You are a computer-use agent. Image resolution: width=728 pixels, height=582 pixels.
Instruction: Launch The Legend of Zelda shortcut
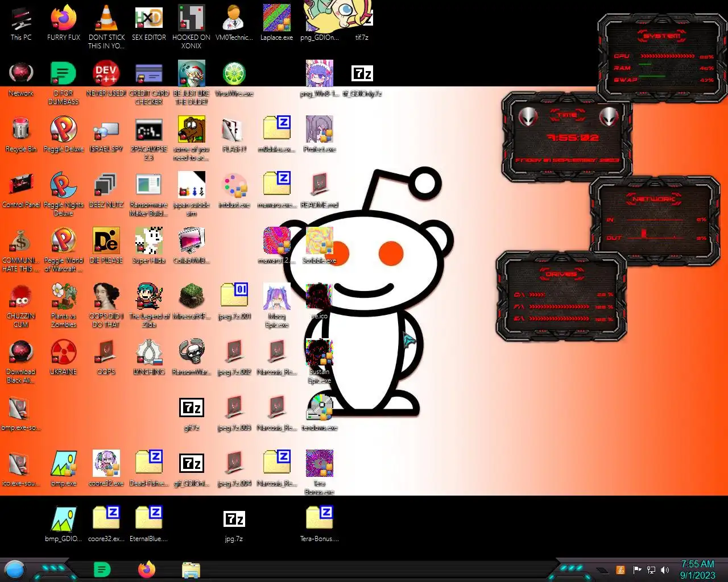pyautogui.click(x=149, y=306)
